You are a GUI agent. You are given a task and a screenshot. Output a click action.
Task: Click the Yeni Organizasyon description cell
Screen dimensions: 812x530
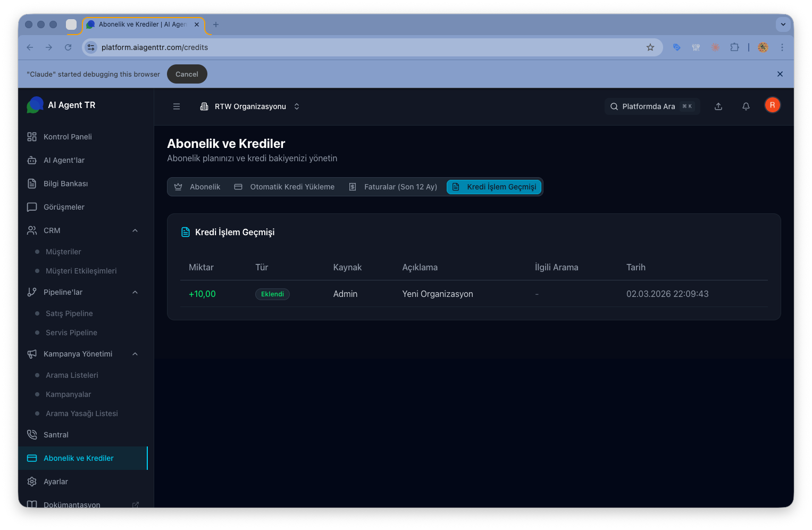coord(438,294)
